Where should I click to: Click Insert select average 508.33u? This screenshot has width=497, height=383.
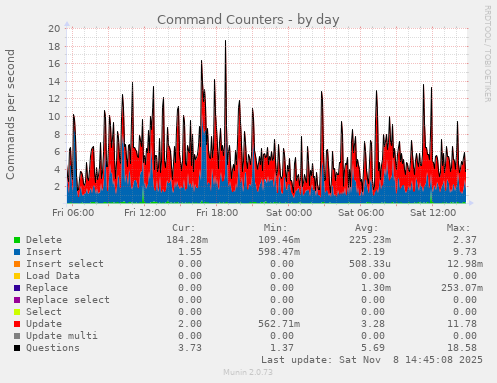pyautogui.click(x=370, y=264)
